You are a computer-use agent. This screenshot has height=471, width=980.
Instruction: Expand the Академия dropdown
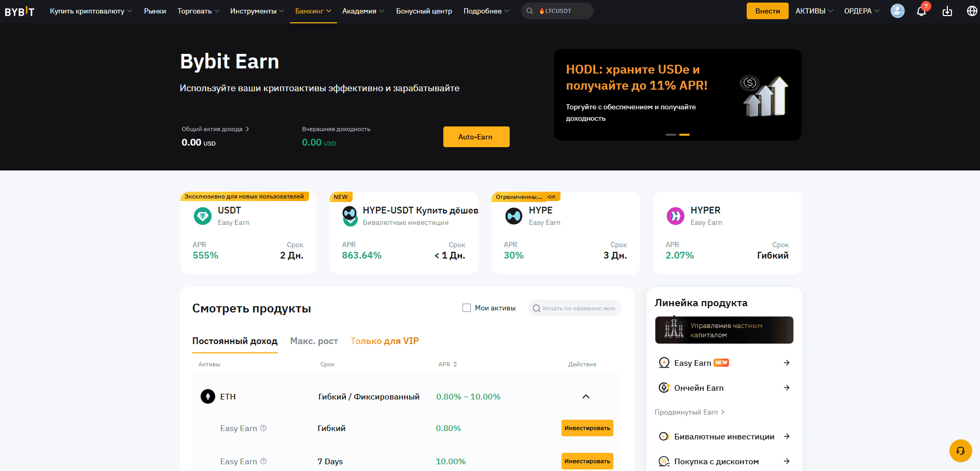363,11
